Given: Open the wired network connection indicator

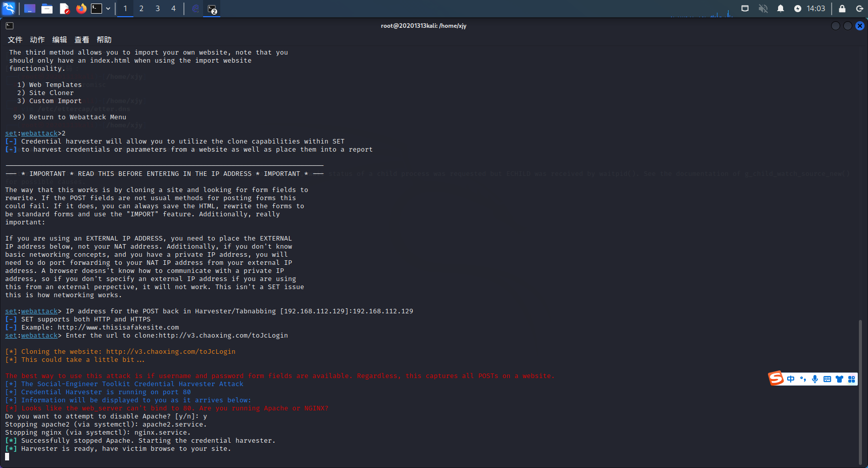Looking at the screenshot, I should click(x=745, y=9).
